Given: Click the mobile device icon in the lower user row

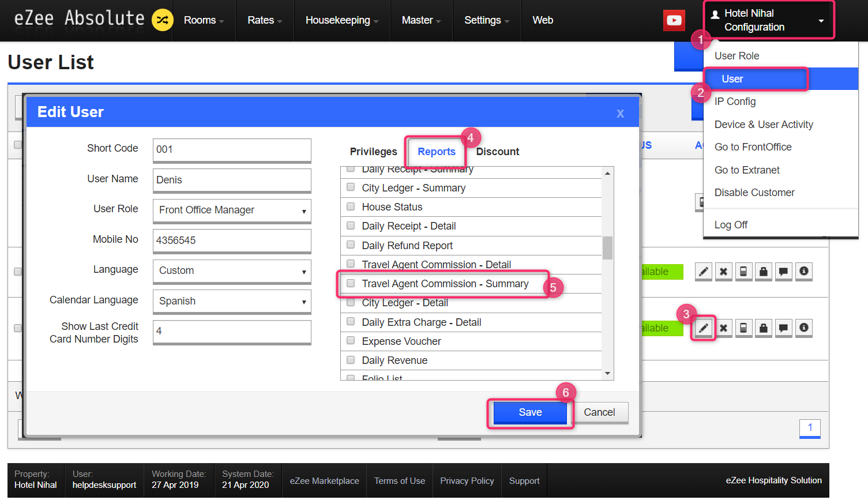Looking at the screenshot, I should pyautogui.click(x=743, y=328).
